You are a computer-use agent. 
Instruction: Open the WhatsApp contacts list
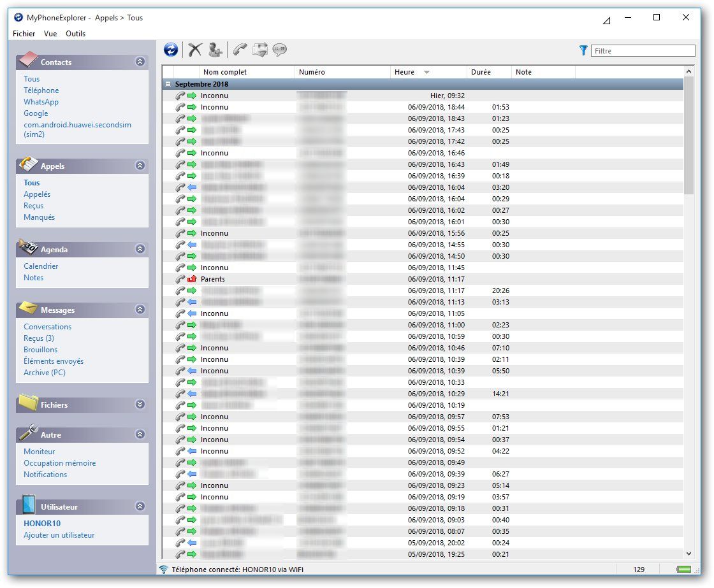click(41, 102)
